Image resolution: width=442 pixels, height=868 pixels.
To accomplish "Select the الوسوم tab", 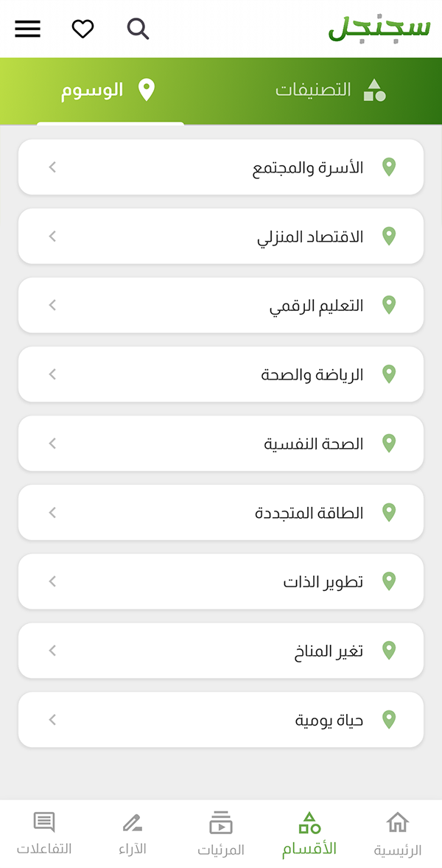I will (108, 90).
